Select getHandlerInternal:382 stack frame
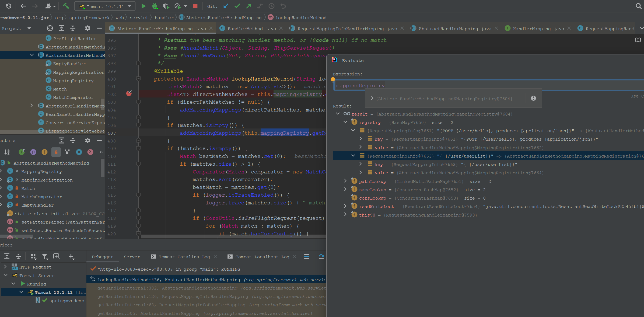The width and height of the screenshot is (644, 317). [167, 288]
